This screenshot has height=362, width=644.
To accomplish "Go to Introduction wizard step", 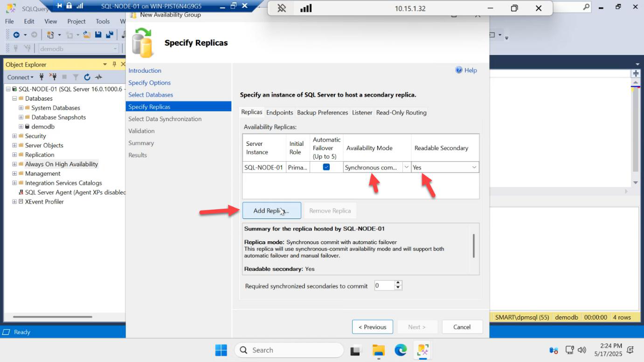I will 145,70.
